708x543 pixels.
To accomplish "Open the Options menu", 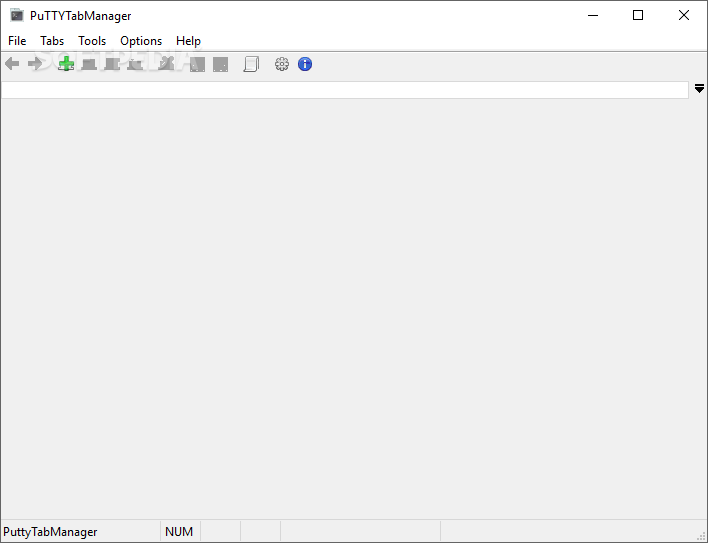I will [x=141, y=41].
